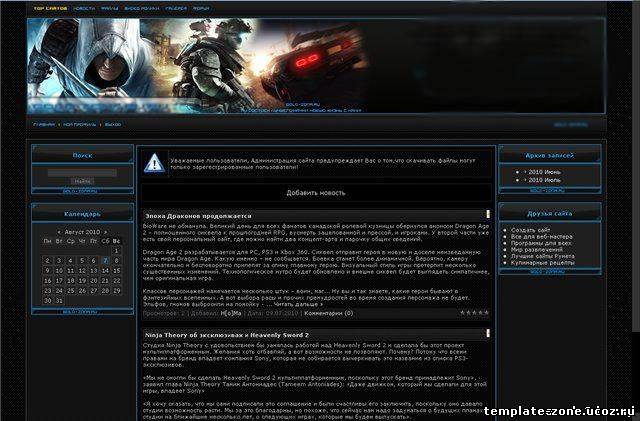Click 'Читать дальше' in the Dragon Age post
The width and height of the screenshot is (640, 421).
[x=298, y=304]
